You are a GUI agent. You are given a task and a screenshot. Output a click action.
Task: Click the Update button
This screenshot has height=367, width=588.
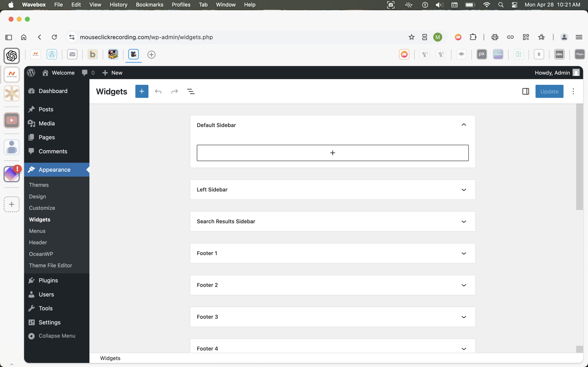point(549,92)
